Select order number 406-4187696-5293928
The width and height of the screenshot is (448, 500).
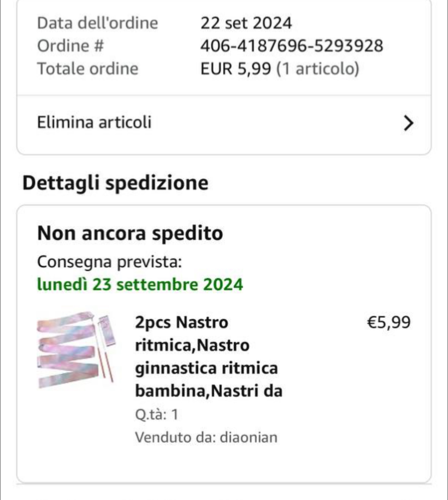[x=292, y=46]
